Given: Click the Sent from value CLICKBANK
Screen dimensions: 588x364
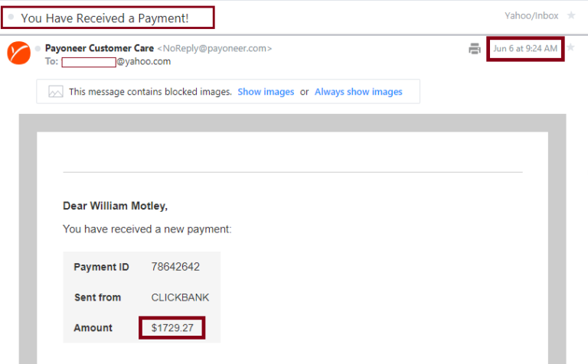Looking at the screenshot, I should pyautogui.click(x=180, y=297).
